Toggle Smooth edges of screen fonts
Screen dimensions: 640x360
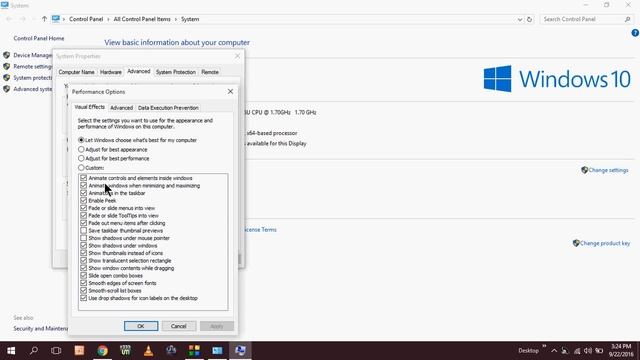pyautogui.click(x=84, y=283)
